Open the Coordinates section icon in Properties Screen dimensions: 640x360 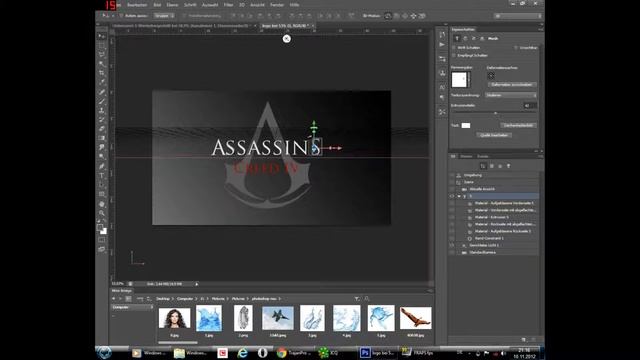482,38
